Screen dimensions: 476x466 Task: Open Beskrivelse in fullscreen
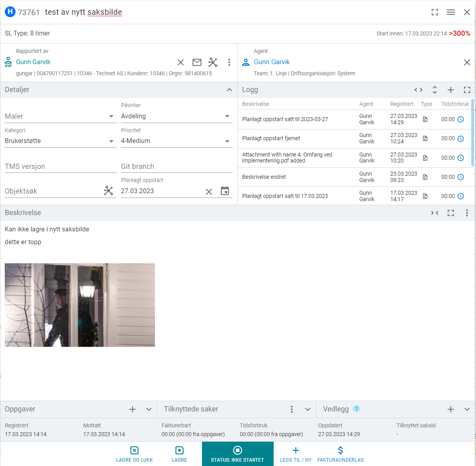point(451,213)
